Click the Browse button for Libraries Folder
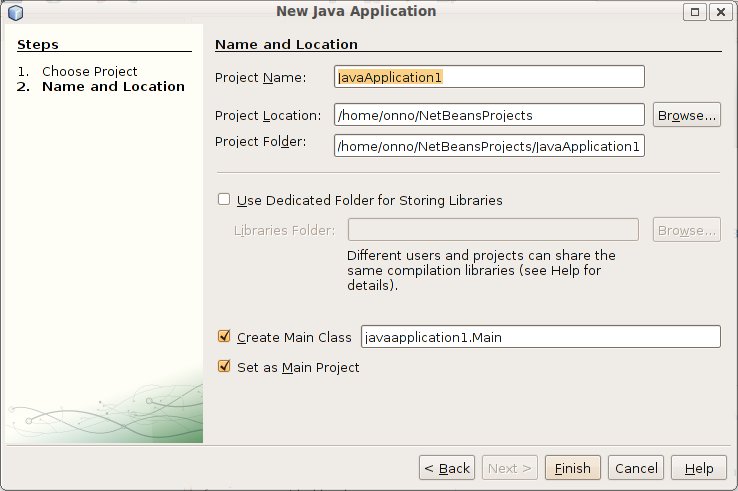This screenshot has width=738, height=491. pos(686,230)
